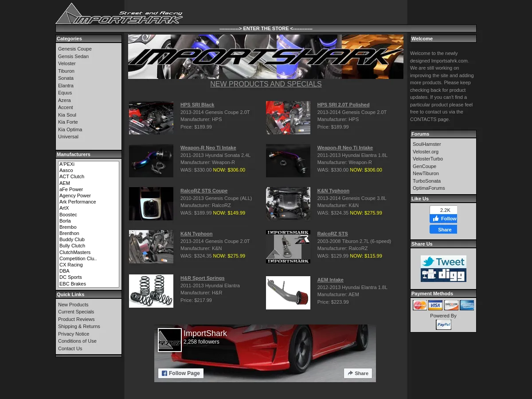Click the MasterCard payment icon
The width and height of the screenshot is (532, 399).
pos(419,305)
